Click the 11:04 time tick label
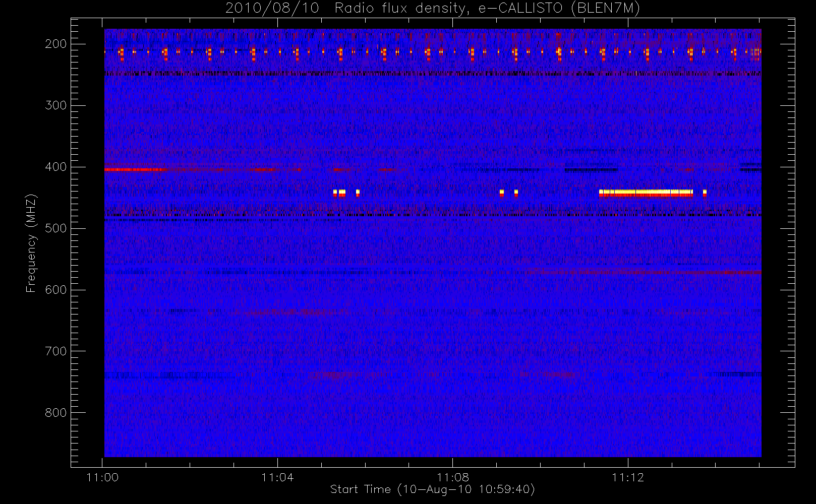This screenshot has width=816, height=504. pyautogui.click(x=277, y=477)
